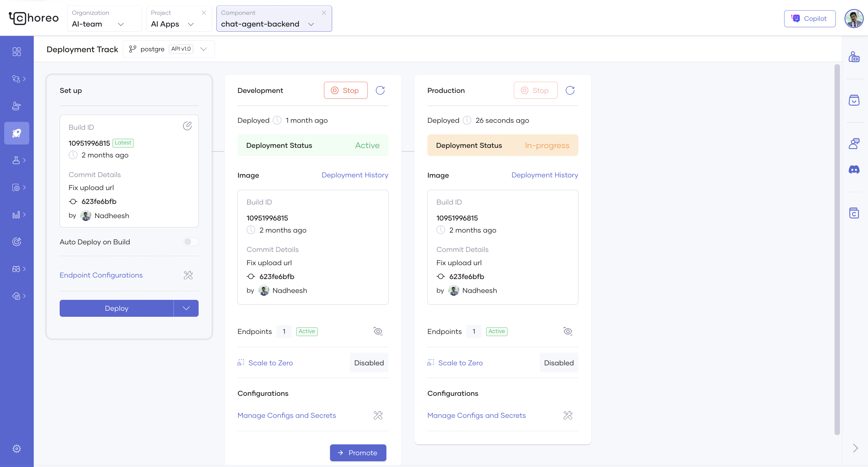Viewport: 868px width, 467px height.
Task: Click the Discord icon in right panel
Action: tap(854, 169)
